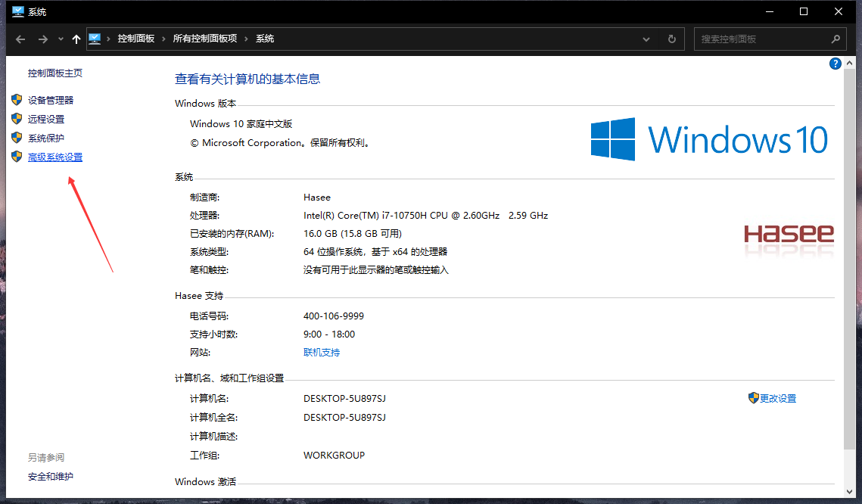Click the shield icon beside 系统保护
862x504 pixels.
tap(17, 138)
